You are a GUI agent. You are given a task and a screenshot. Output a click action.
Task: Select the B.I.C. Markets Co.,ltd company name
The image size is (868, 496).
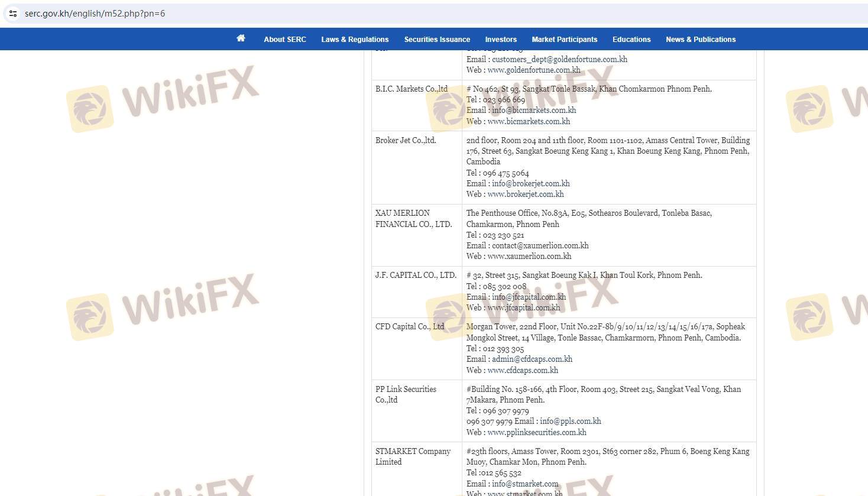coord(412,89)
